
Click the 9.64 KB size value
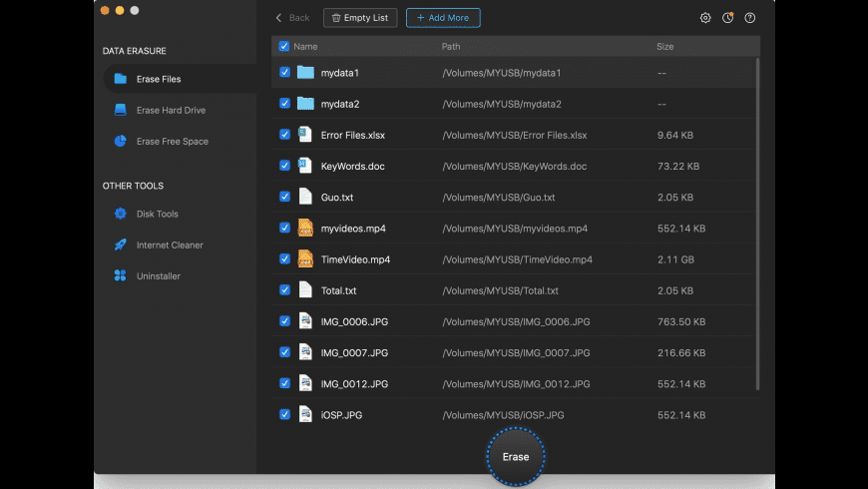coord(674,135)
